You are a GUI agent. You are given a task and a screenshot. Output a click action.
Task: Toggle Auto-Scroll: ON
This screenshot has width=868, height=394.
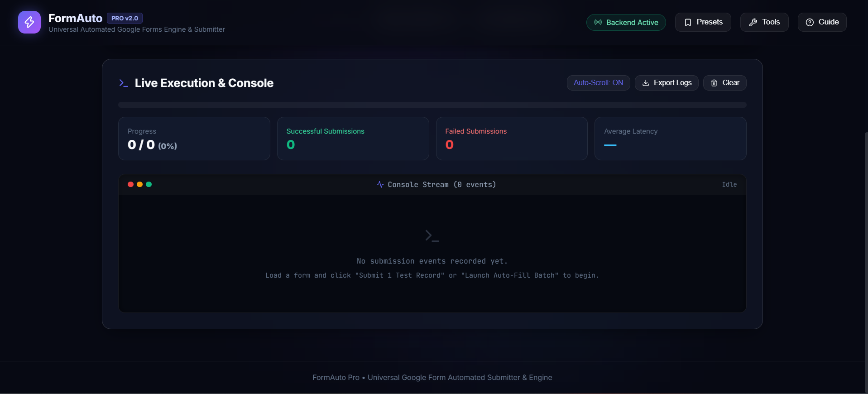(x=598, y=83)
